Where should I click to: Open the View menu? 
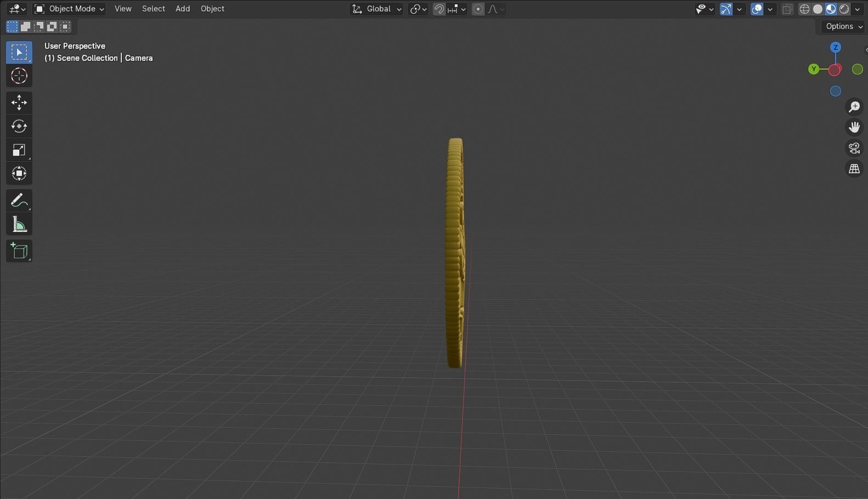123,9
